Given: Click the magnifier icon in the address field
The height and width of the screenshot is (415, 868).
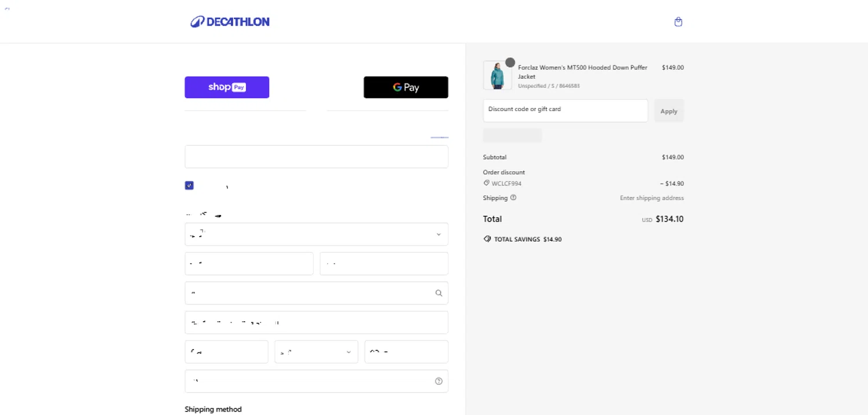Looking at the screenshot, I should tap(439, 293).
